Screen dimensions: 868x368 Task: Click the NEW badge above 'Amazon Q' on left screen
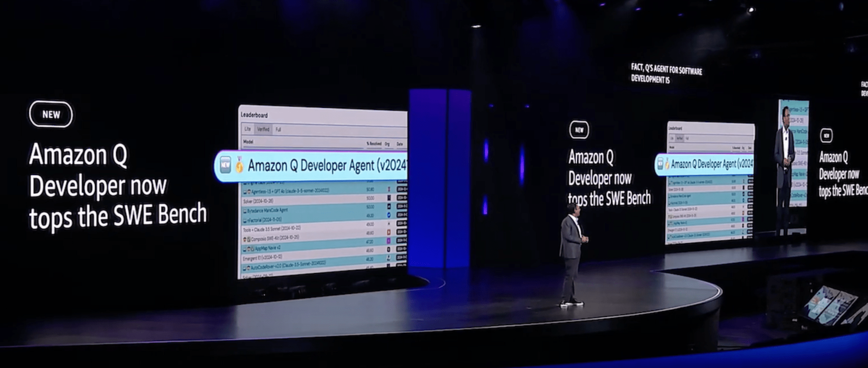[x=51, y=114]
